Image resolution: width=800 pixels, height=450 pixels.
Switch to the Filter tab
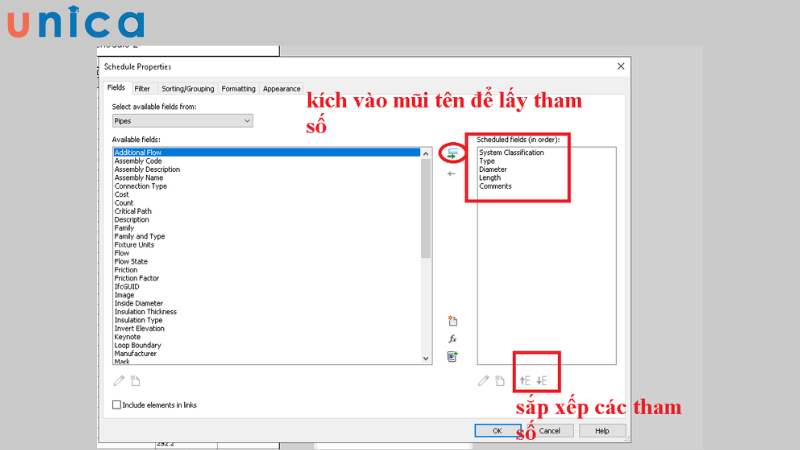(x=142, y=89)
